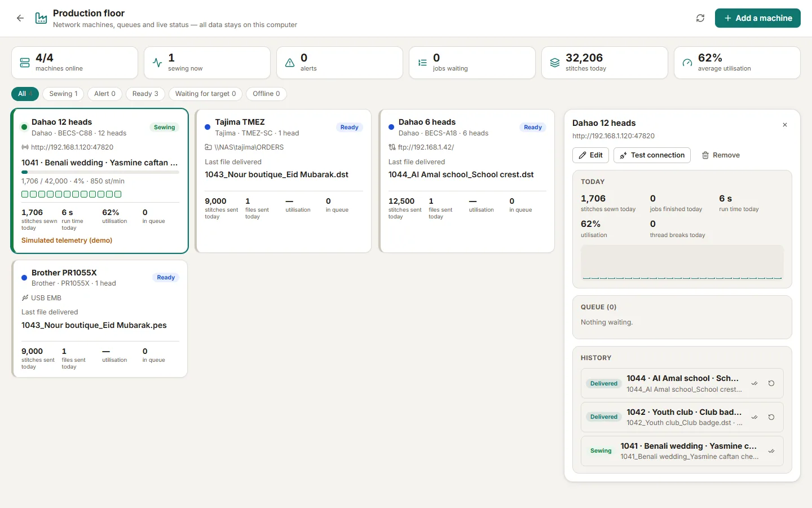The image size is (812, 508).
Task: Filter by Waiting for target 0
Action: coord(206,94)
